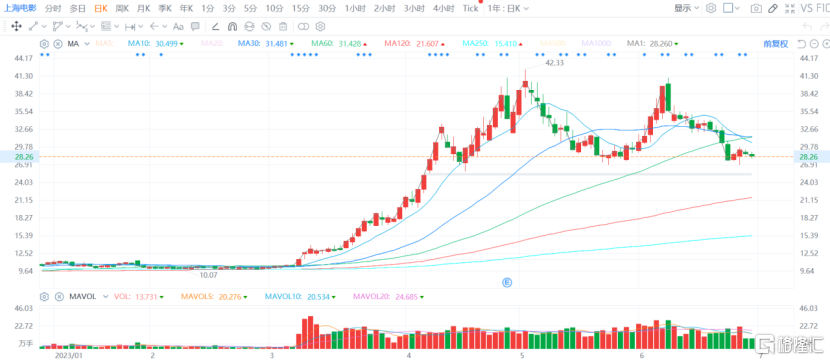This screenshot has height=361, width=830.
Task: Switch to the 日K tab
Action: pos(101,8)
